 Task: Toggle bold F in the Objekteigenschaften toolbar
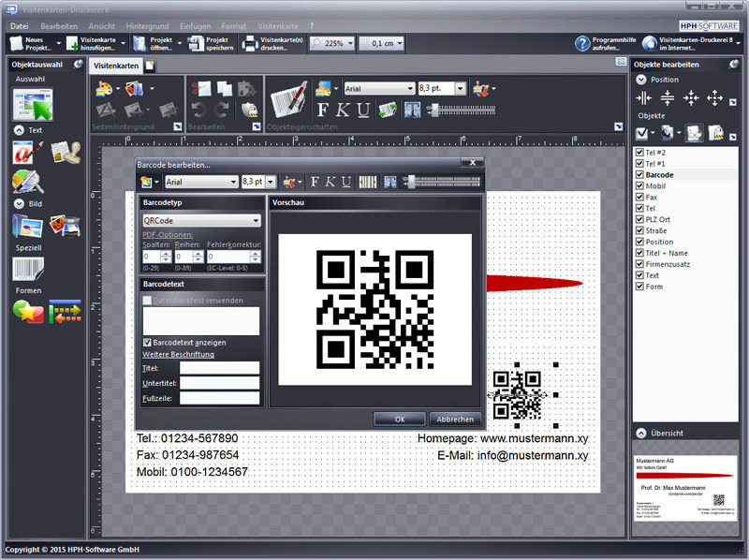tap(323, 110)
